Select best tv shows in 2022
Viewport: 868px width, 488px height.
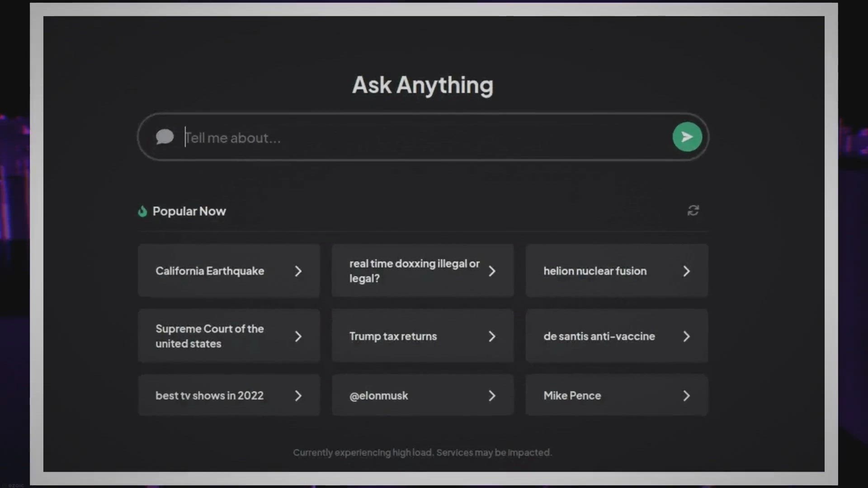click(x=209, y=396)
